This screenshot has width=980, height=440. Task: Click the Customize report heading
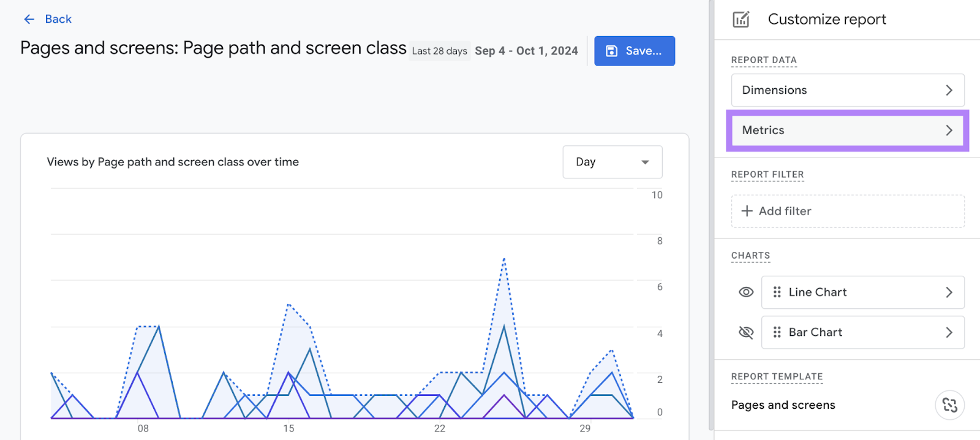827,20
